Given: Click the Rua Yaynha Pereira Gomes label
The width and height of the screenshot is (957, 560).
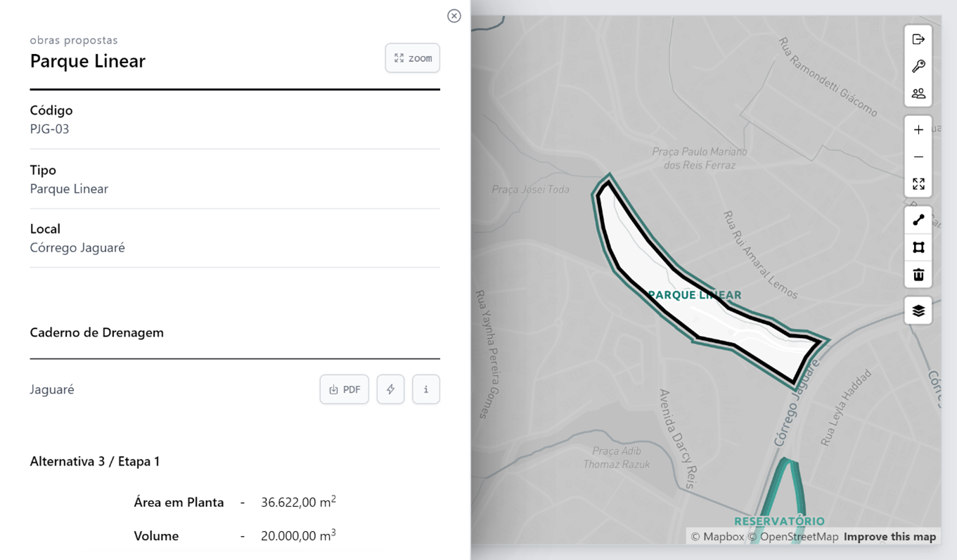Looking at the screenshot, I should pos(487,355).
